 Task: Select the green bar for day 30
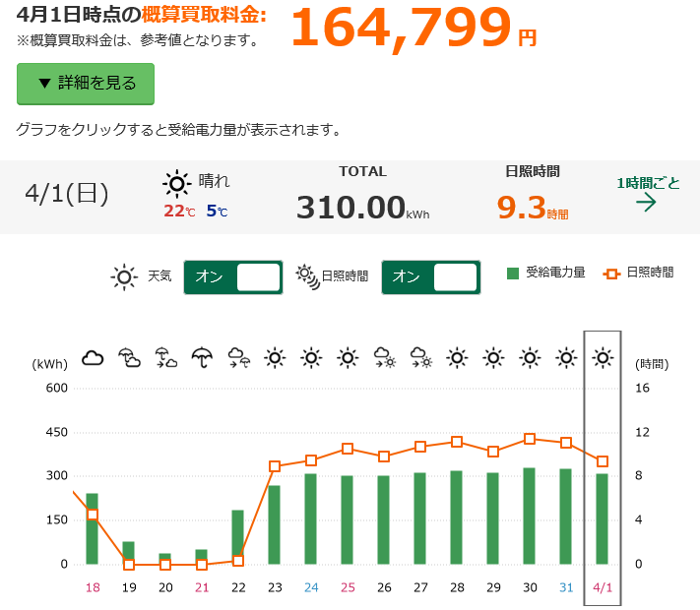530,516
